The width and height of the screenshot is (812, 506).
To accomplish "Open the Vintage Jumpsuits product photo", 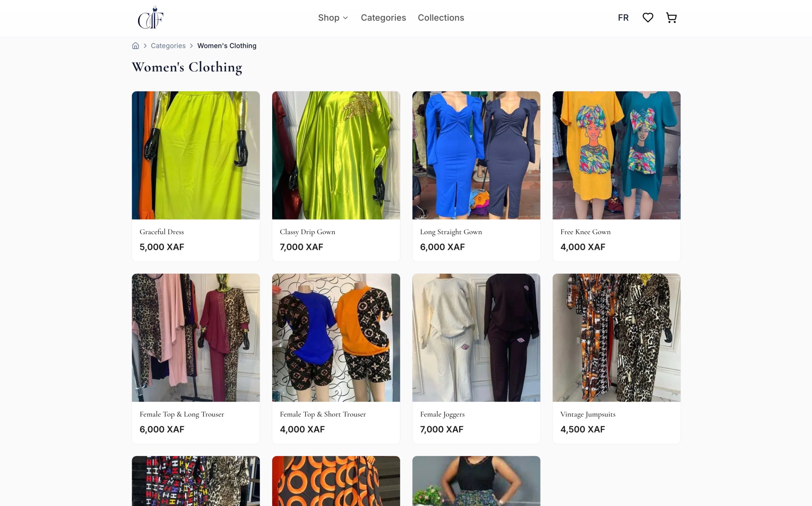I will coord(616,337).
